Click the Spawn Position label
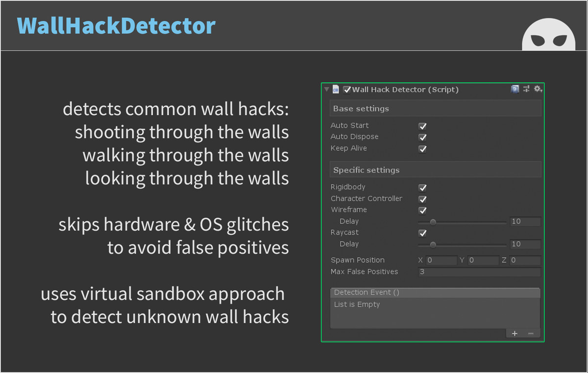Screen dimensions: 588x373 tap(357, 260)
